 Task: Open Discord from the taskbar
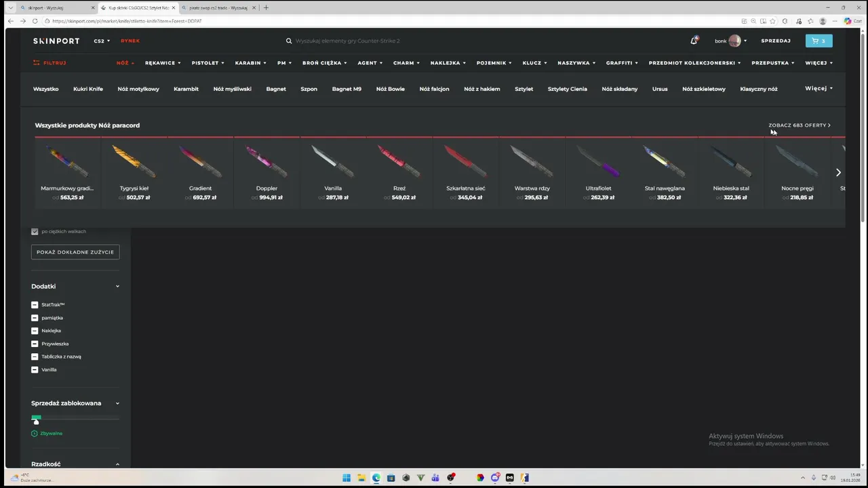(x=495, y=478)
